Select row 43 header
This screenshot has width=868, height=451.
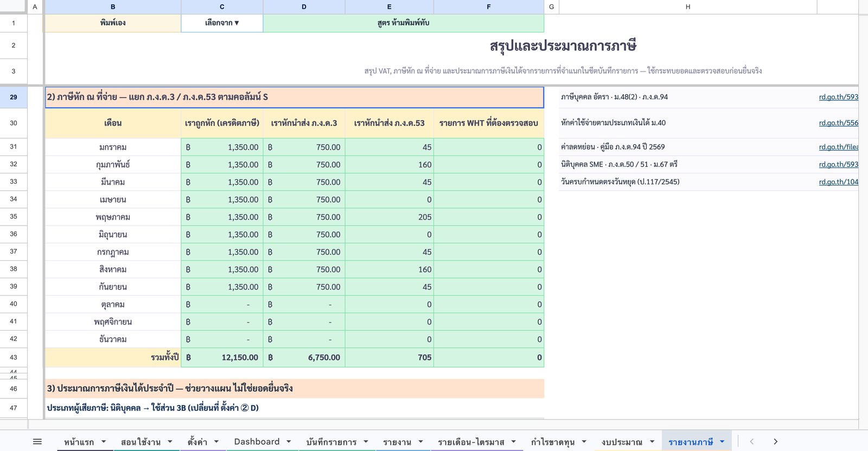[14, 357]
